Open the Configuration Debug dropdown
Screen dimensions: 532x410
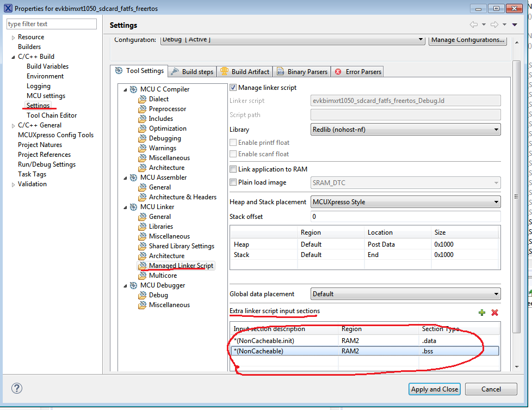tap(293, 40)
